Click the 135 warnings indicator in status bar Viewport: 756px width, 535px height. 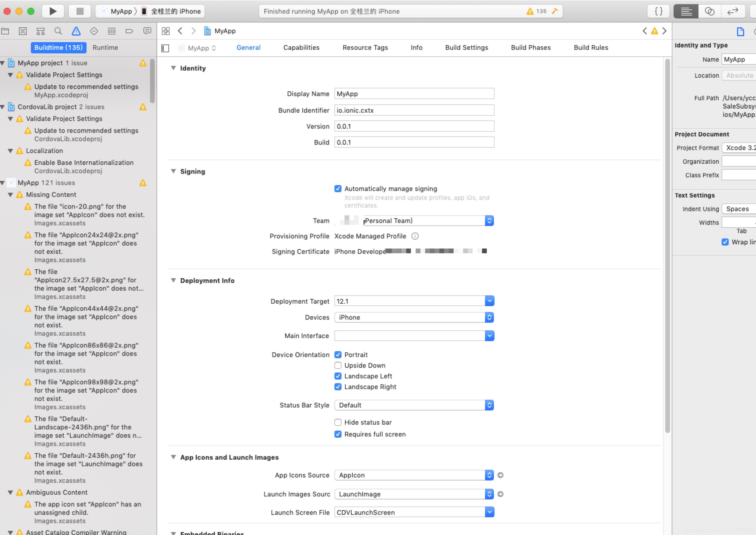point(536,11)
